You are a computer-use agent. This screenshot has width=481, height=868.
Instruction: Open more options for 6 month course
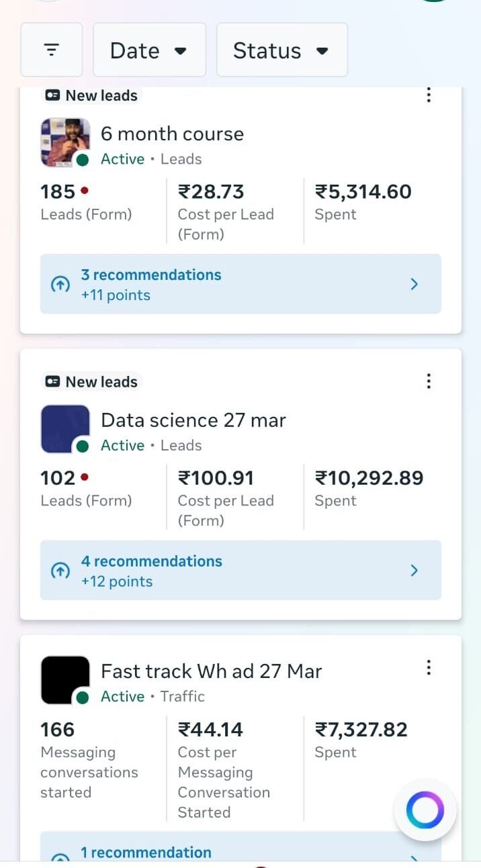tap(429, 95)
